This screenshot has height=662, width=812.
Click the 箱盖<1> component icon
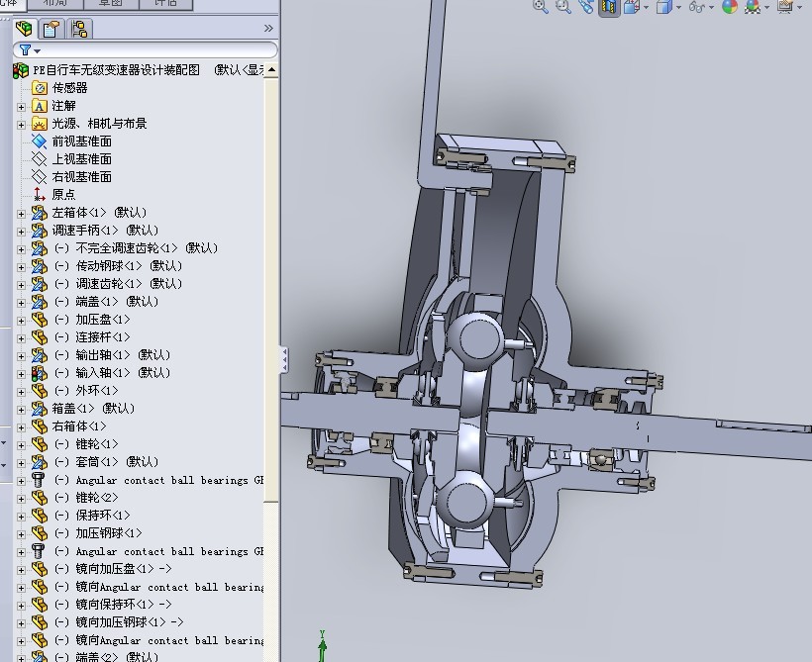point(40,409)
